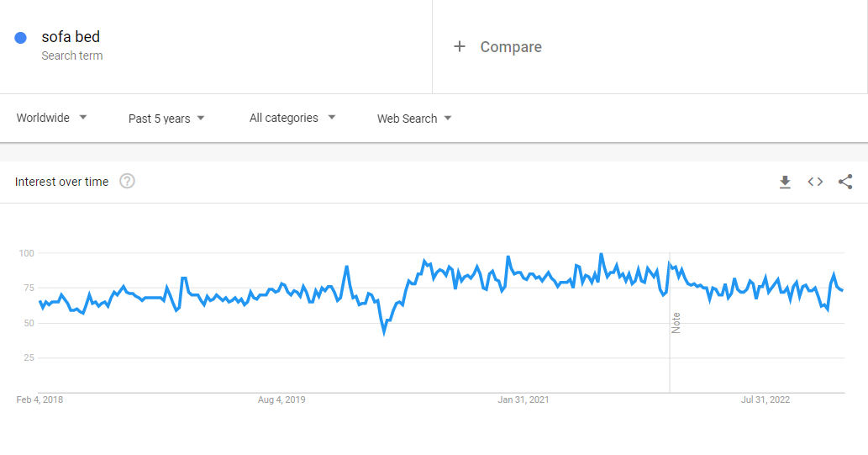Click the lowest dip of the trend line
The width and height of the screenshot is (868, 455).
coord(384,333)
